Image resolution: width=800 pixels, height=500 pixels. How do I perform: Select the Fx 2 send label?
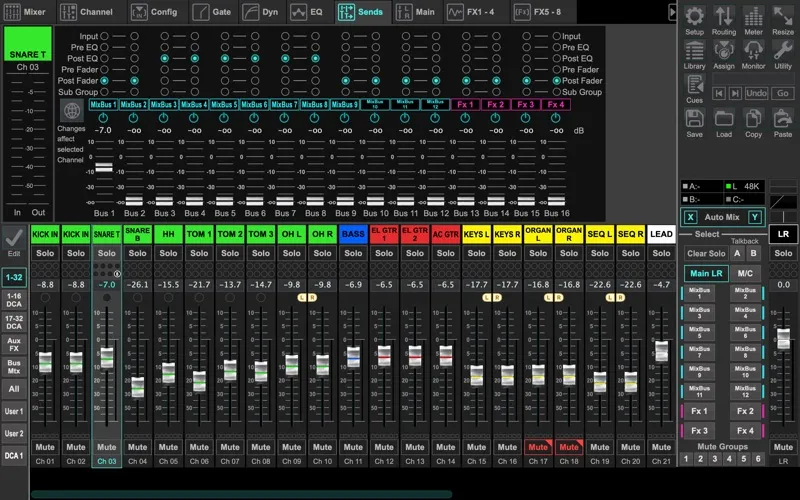tap(495, 105)
